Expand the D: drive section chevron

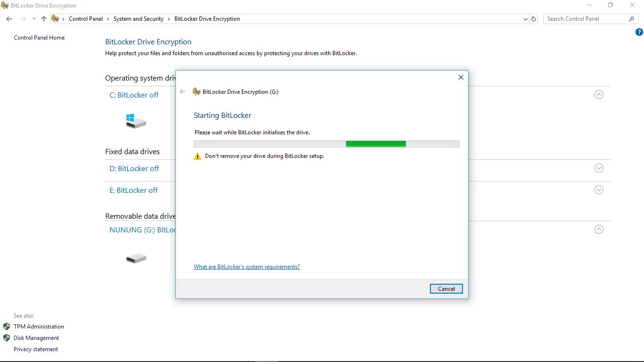(599, 168)
